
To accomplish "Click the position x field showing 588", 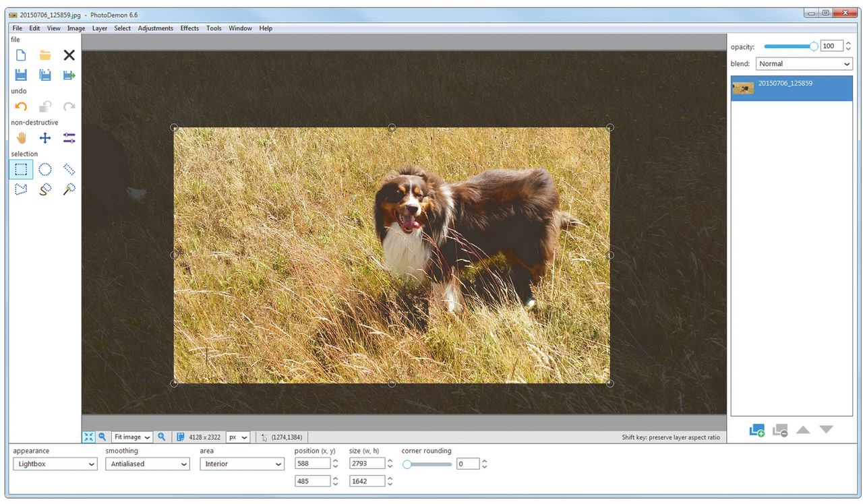I will [312, 464].
